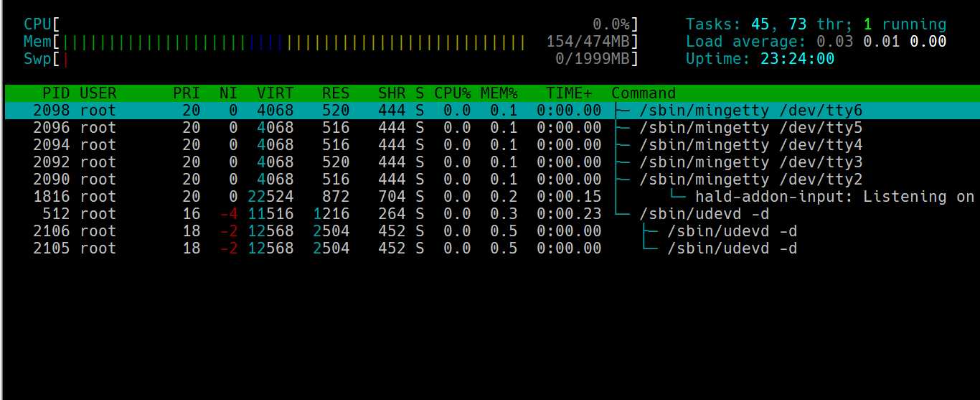Sort by the RES column header
The height and width of the screenshot is (400, 980).
pyautogui.click(x=336, y=93)
